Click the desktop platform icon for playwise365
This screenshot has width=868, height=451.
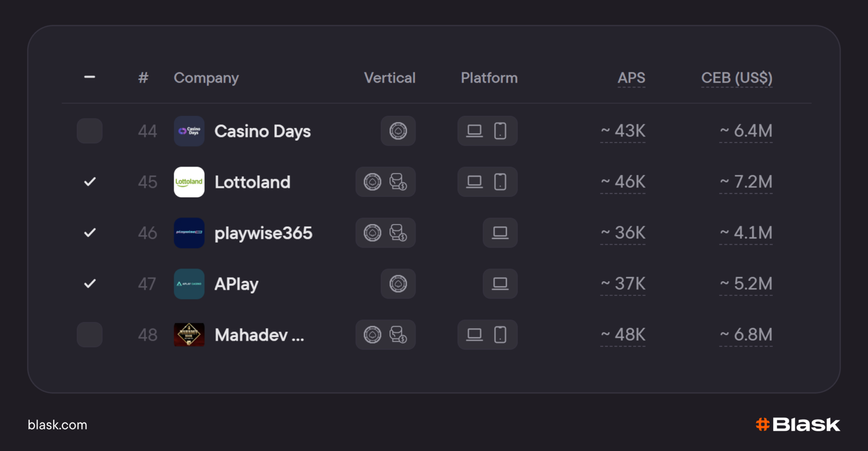pyautogui.click(x=500, y=233)
